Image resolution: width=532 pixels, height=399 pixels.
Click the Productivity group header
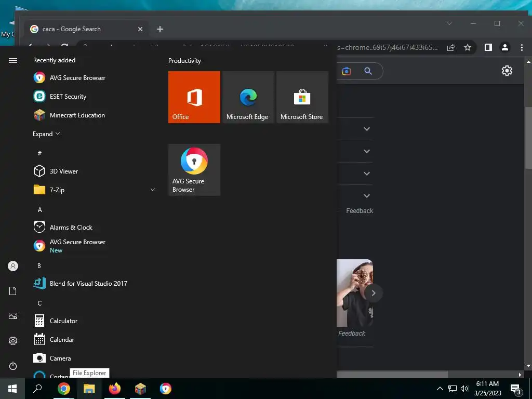[184, 61]
